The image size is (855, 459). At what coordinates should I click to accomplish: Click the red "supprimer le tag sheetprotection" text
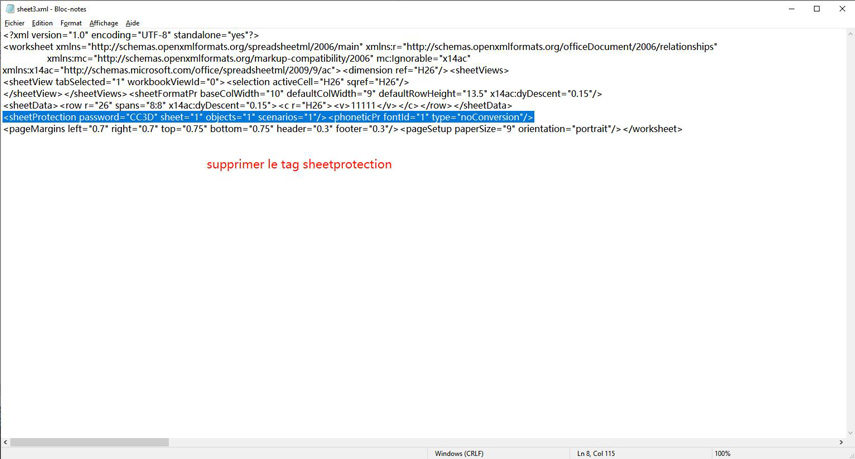click(x=299, y=164)
